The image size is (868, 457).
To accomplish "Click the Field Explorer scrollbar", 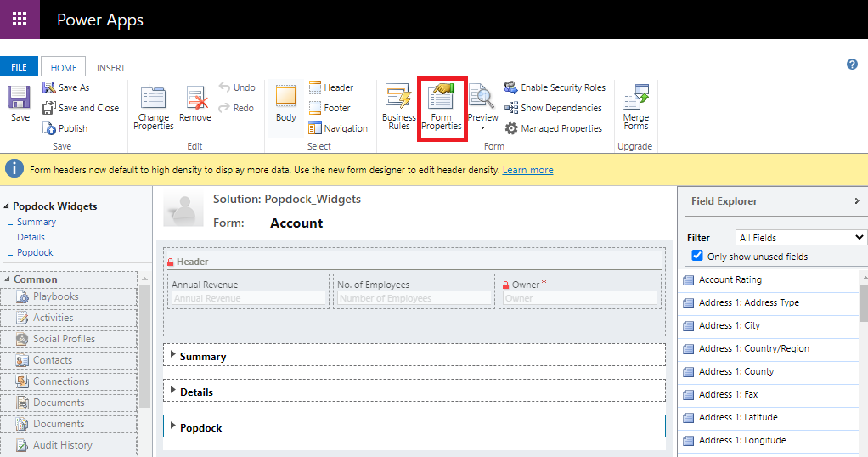I will 864,302.
